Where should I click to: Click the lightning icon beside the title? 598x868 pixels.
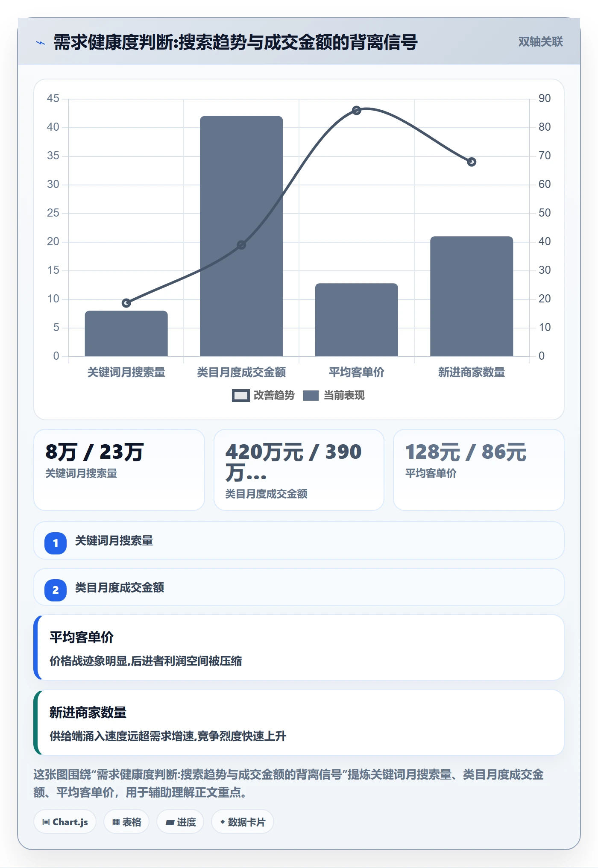41,43
